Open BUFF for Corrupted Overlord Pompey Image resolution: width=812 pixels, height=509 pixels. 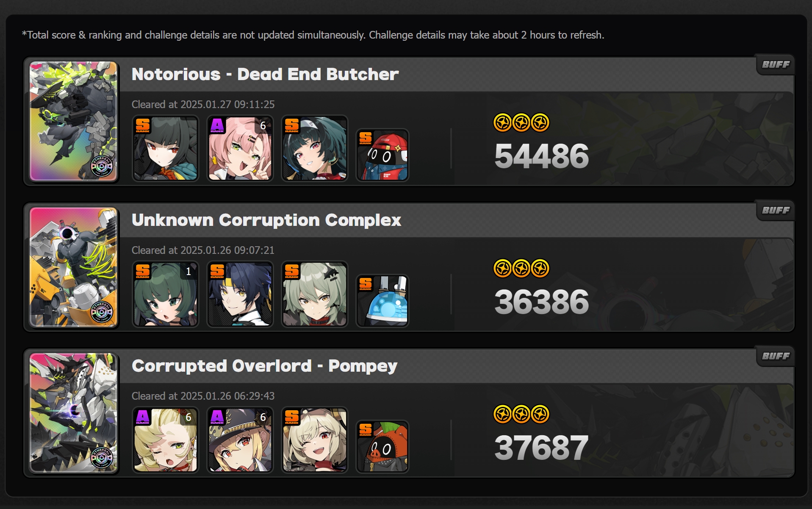pos(776,356)
